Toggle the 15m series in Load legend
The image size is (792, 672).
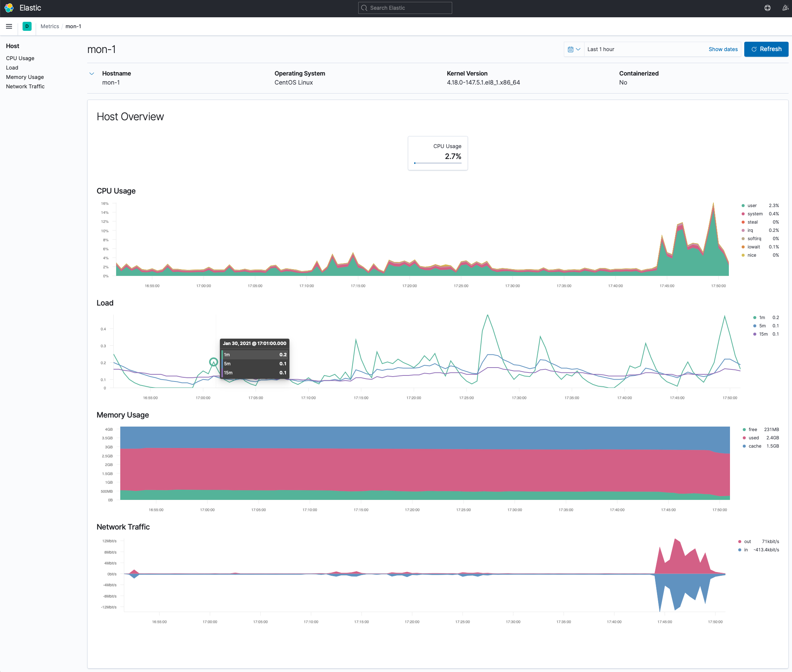click(x=766, y=334)
